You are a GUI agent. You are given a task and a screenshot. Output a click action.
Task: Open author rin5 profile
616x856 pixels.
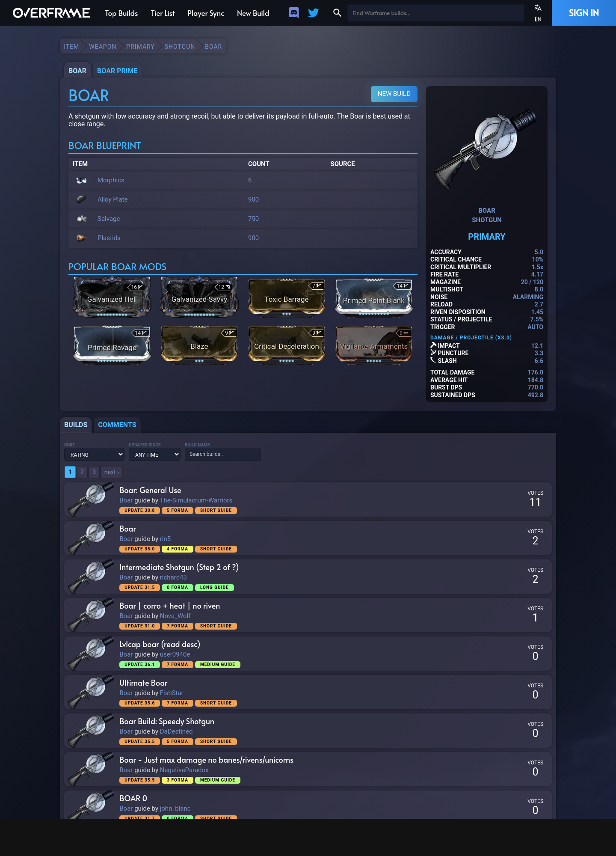(165, 539)
